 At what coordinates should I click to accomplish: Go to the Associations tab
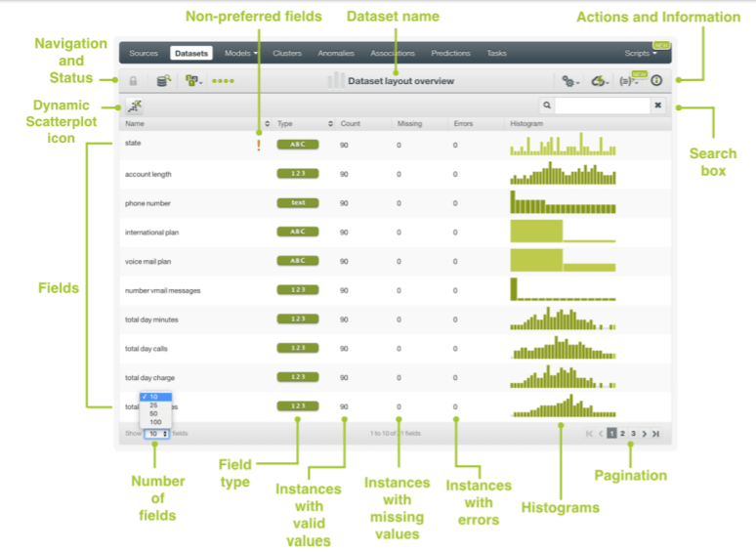click(x=393, y=53)
